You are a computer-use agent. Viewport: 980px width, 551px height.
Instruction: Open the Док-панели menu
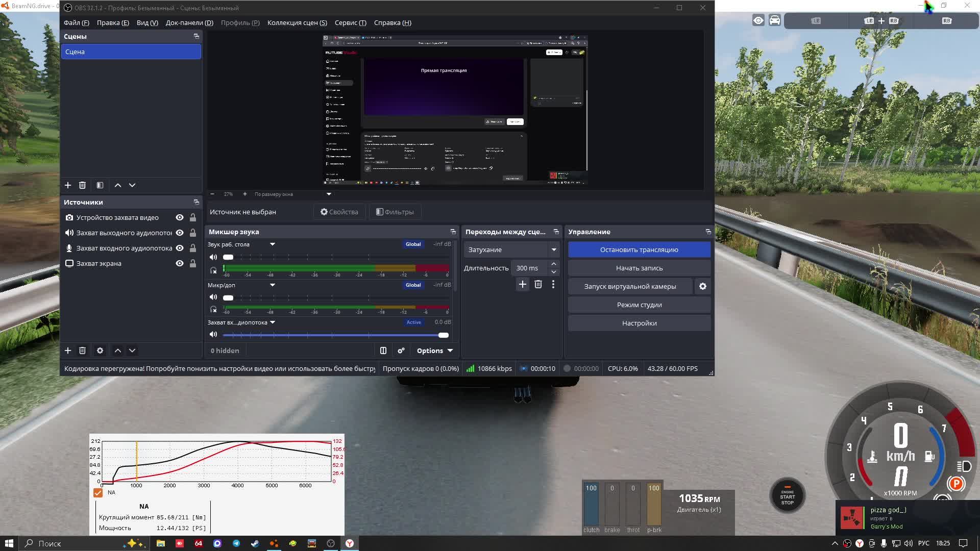tap(189, 22)
